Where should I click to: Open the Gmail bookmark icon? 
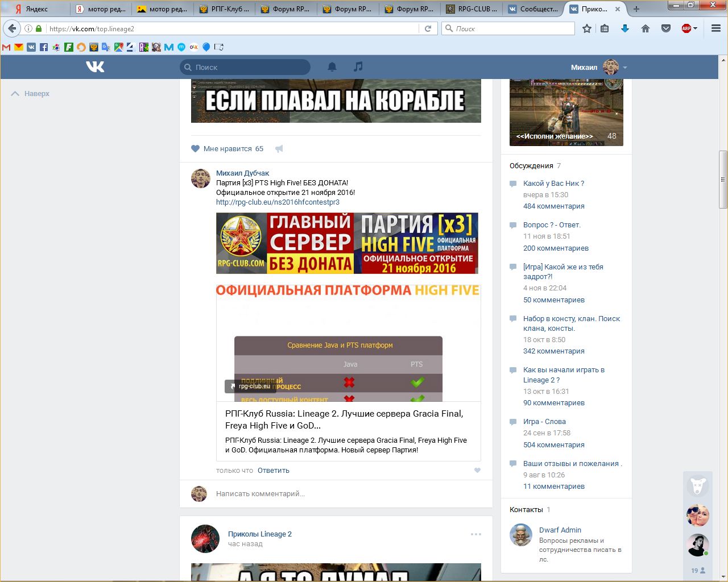[x=6, y=47]
